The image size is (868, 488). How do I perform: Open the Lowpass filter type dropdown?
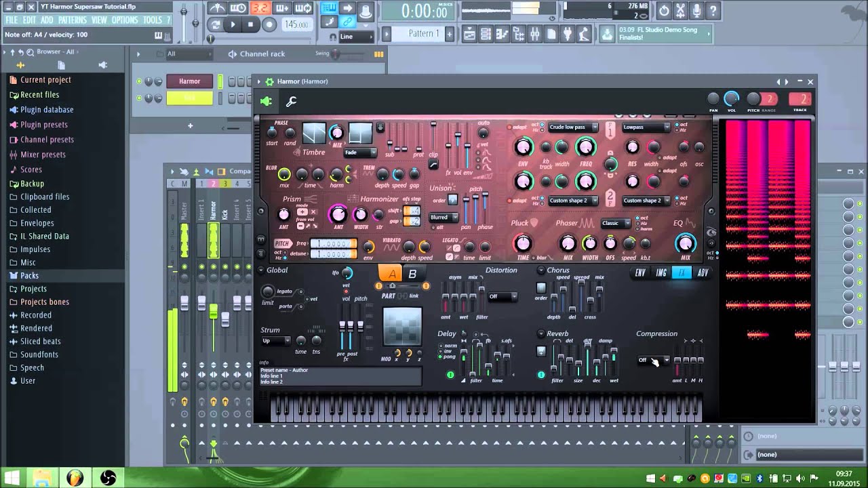646,127
